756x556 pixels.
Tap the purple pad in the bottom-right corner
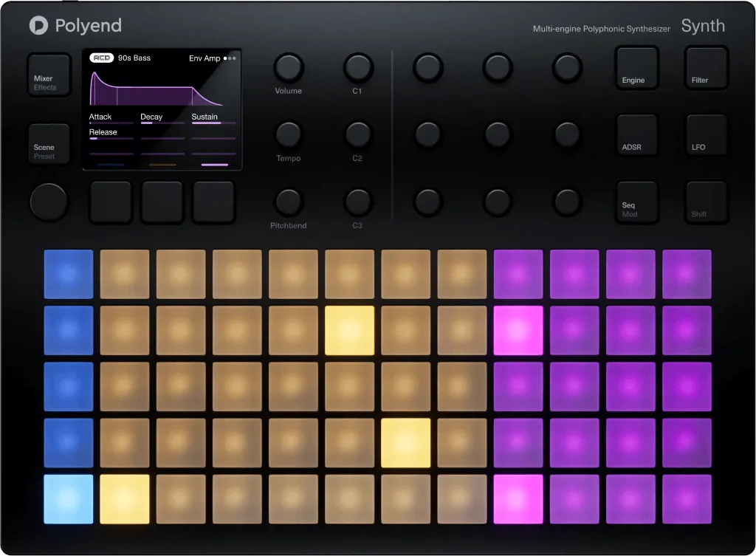687,499
